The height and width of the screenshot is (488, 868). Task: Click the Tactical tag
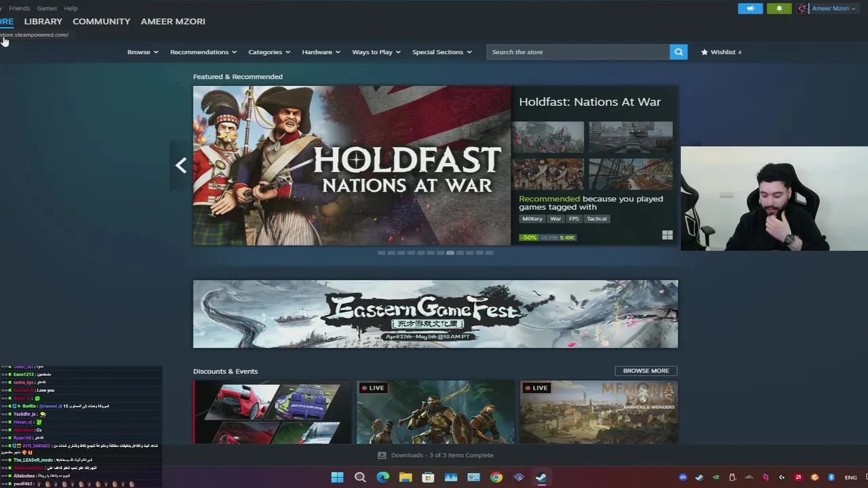(x=597, y=219)
